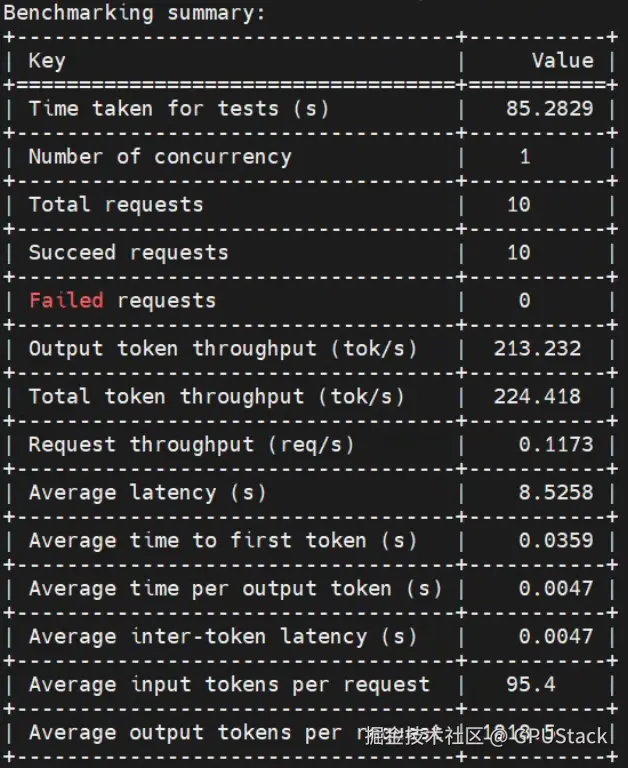Select 'Output token throughput (tok/s)' label

pyautogui.click(x=222, y=349)
